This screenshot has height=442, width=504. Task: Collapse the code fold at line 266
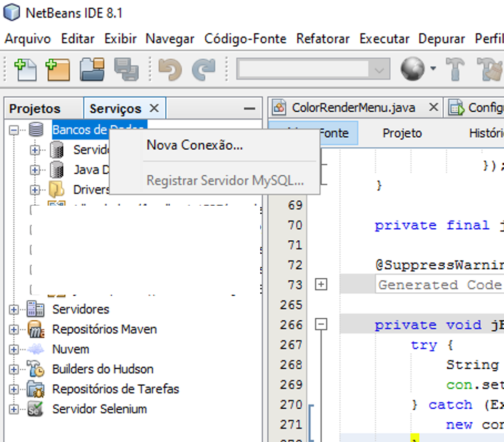[321, 324]
